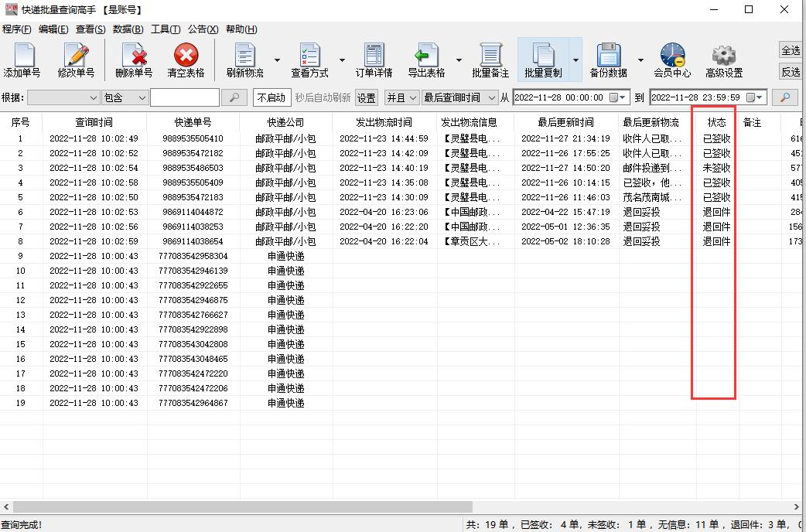Open the 根据 filter field dropdown

coord(61,97)
